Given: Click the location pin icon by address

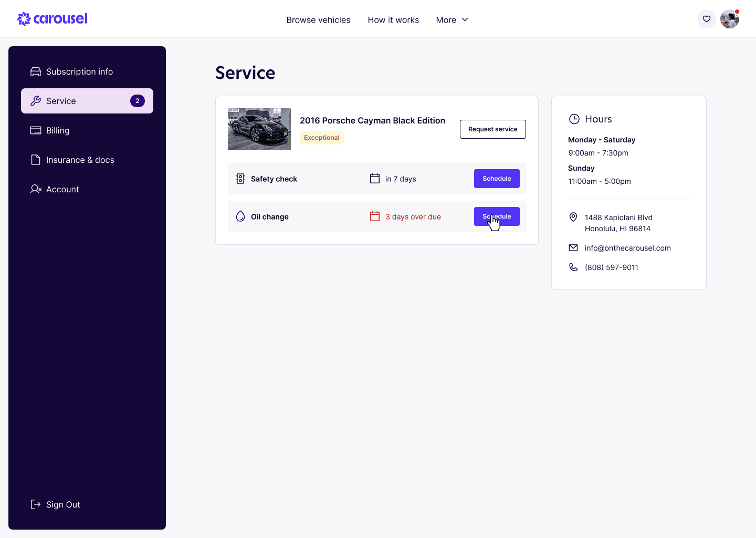Looking at the screenshot, I should point(573,218).
